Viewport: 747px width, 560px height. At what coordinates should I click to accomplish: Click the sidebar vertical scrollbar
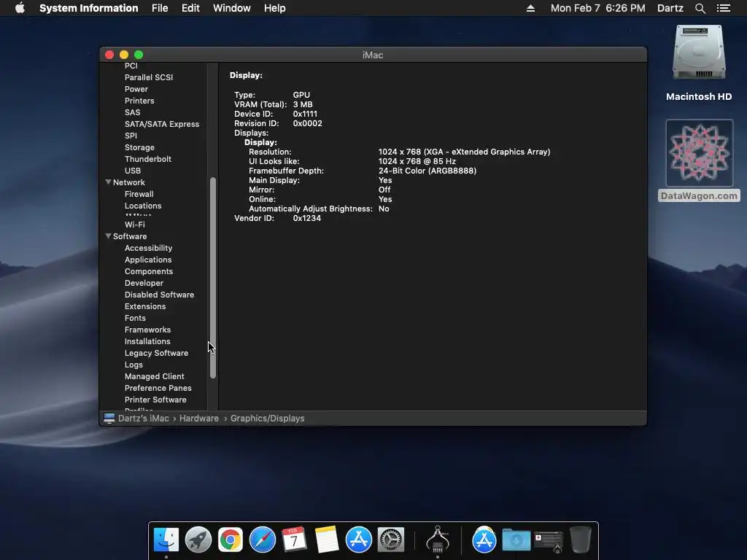213,278
